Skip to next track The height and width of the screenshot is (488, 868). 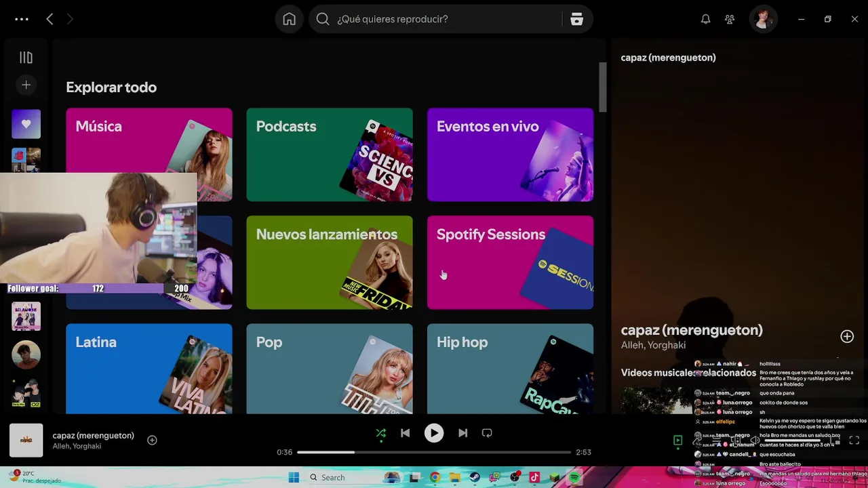click(x=462, y=433)
